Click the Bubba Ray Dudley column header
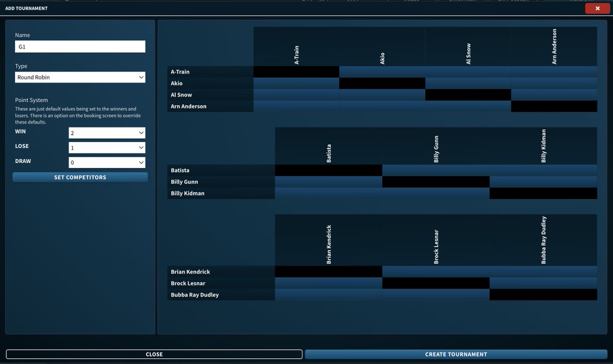613x364 pixels. pos(544,240)
